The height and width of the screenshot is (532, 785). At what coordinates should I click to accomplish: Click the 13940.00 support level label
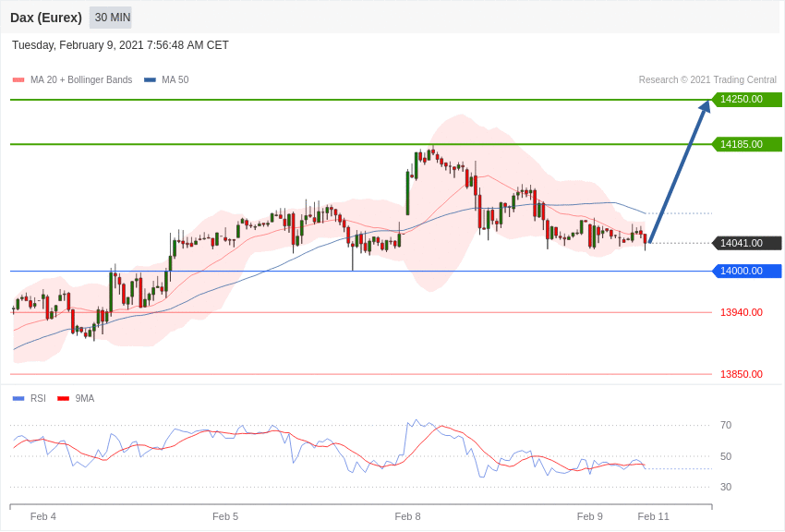pyautogui.click(x=742, y=312)
